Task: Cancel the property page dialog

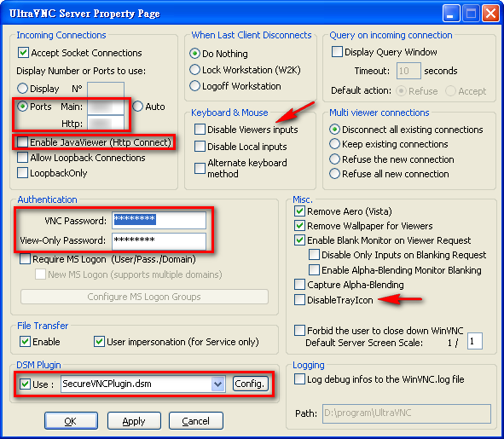Action: [x=196, y=421]
